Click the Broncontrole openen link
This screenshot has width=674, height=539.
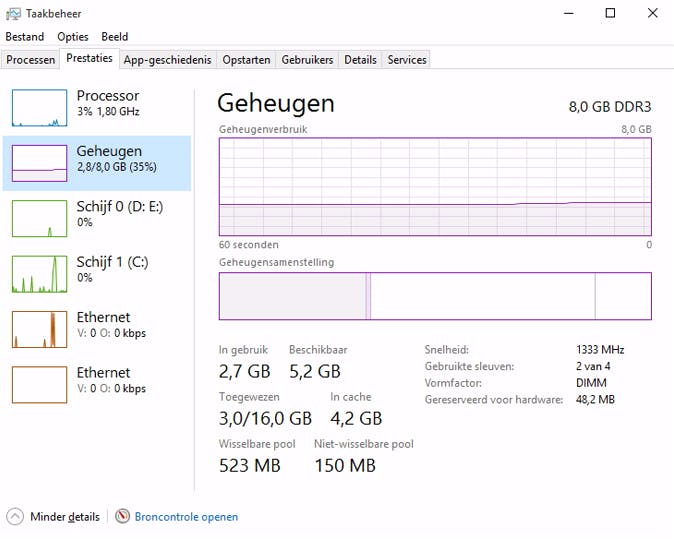click(186, 517)
